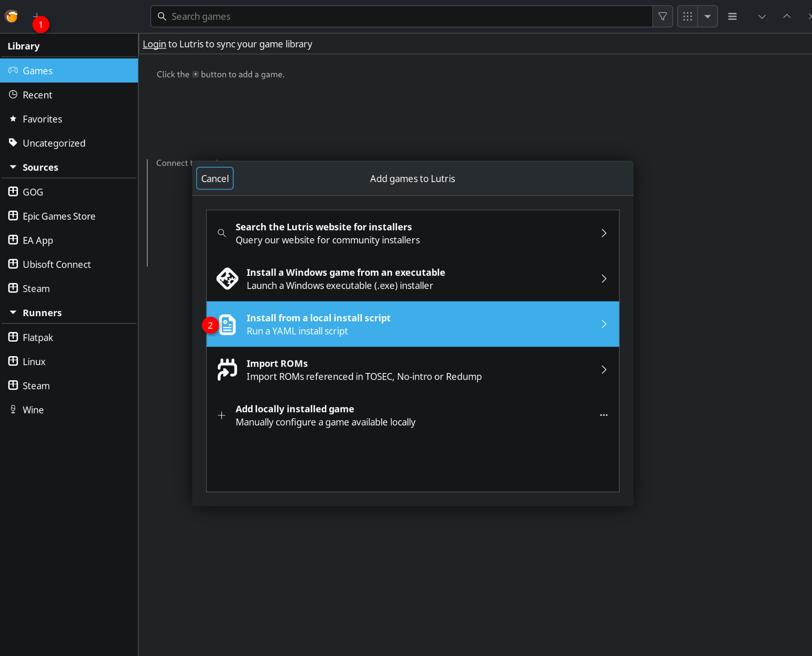Select Games in the Library sidebar
The height and width of the screenshot is (656, 812).
click(69, 71)
